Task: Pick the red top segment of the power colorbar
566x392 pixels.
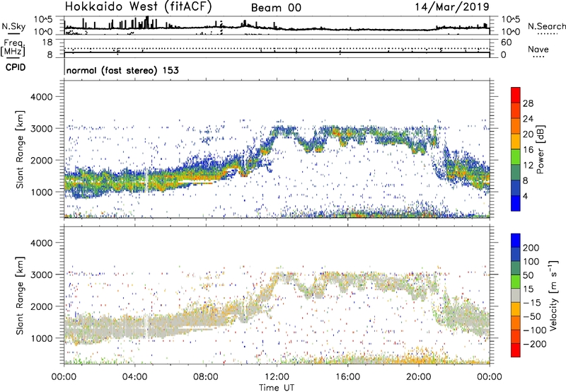Action: click(516, 95)
